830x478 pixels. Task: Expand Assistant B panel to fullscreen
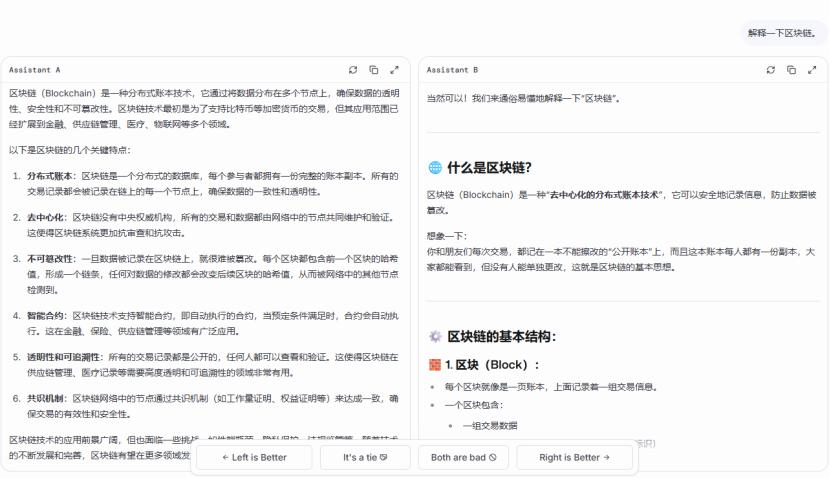(812, 70)
